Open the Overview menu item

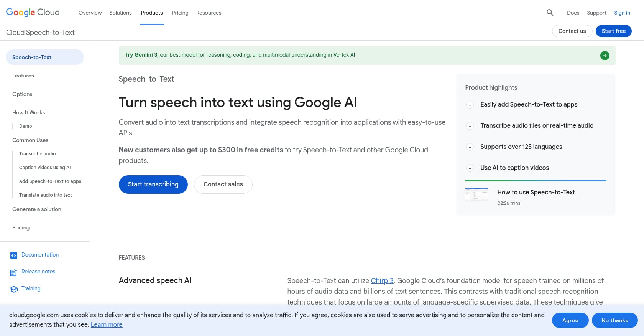90,13
